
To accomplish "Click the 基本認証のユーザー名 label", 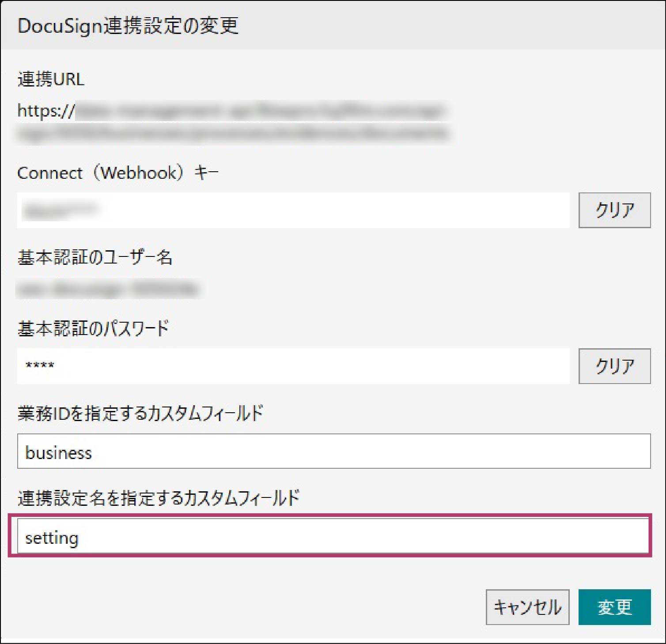I will [95, 257].
